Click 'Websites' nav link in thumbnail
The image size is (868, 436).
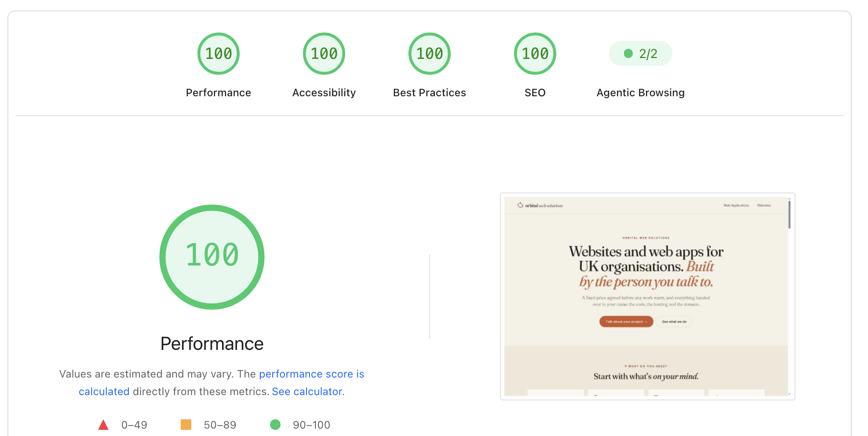click(x=764, y=205)
